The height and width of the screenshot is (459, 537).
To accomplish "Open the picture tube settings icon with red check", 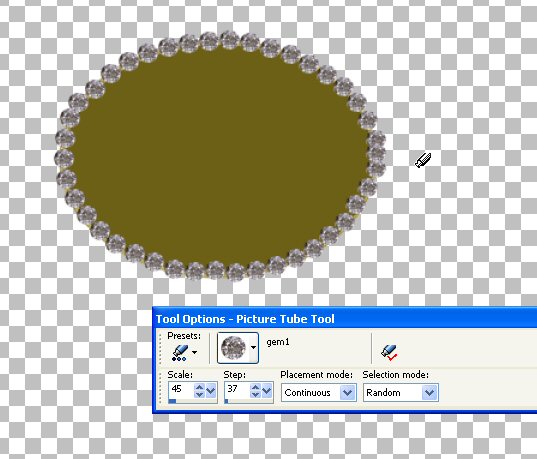I will [x=389, y=352].
